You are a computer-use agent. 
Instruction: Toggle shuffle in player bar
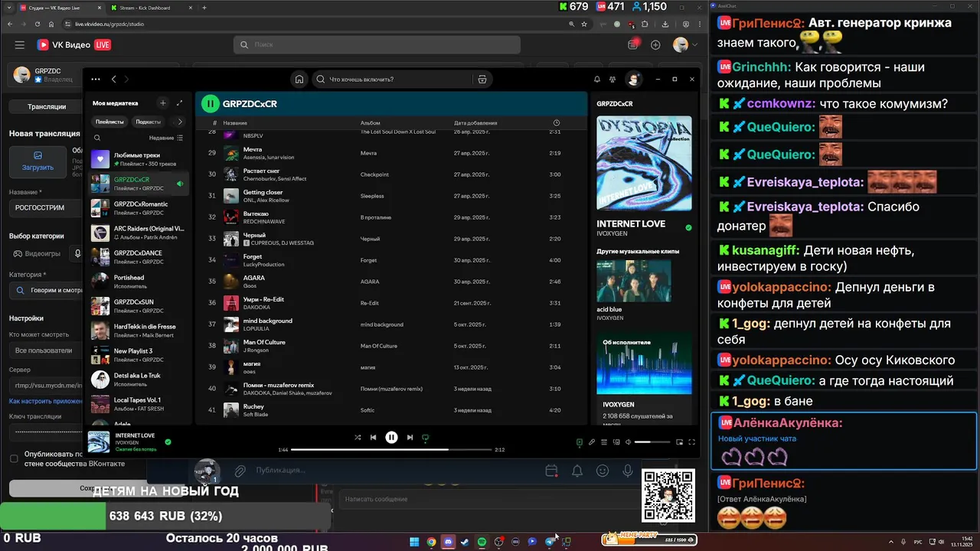point(358,438)
